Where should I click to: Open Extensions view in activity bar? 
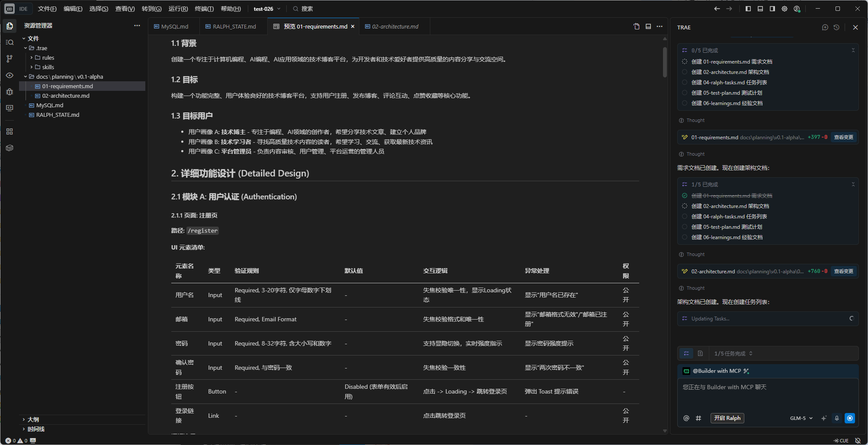10,131
